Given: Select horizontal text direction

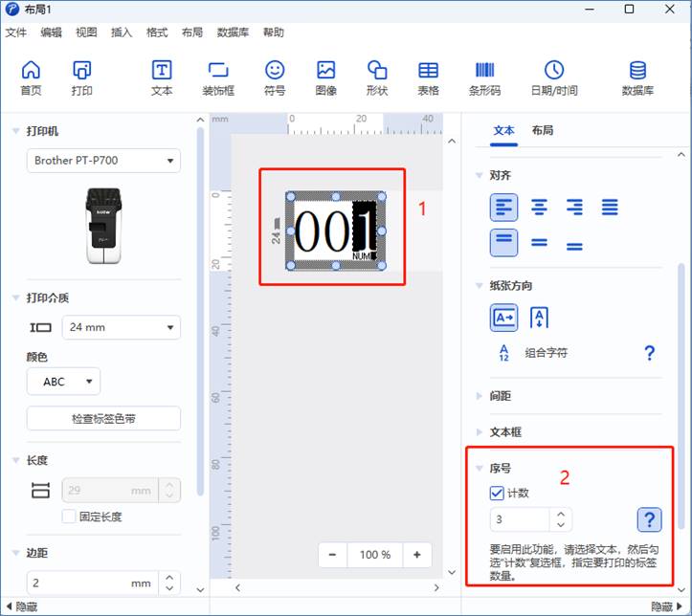Looking at the screenshot, I should coord(503,318).
